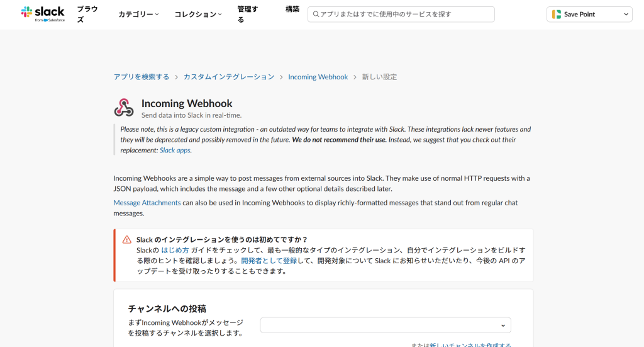Click the Save Point workspace icon
The image size is (644, 347).
(x=557, y=14)
